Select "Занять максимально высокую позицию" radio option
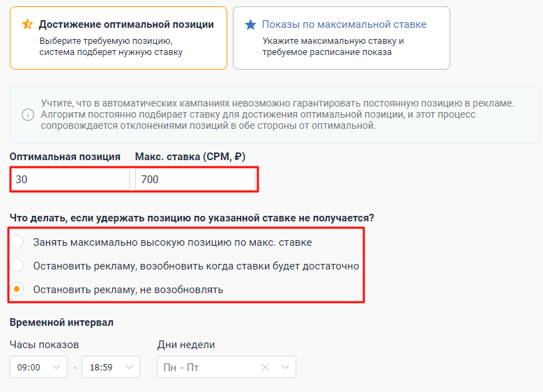The image size is (543, 392). pyautogui.click(x=19, y=242)
